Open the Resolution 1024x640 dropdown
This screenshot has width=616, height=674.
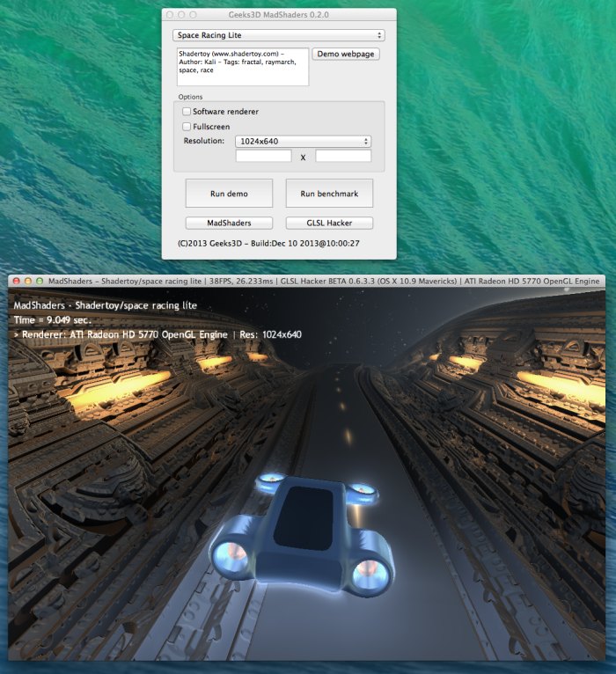[x=303, y=142]
